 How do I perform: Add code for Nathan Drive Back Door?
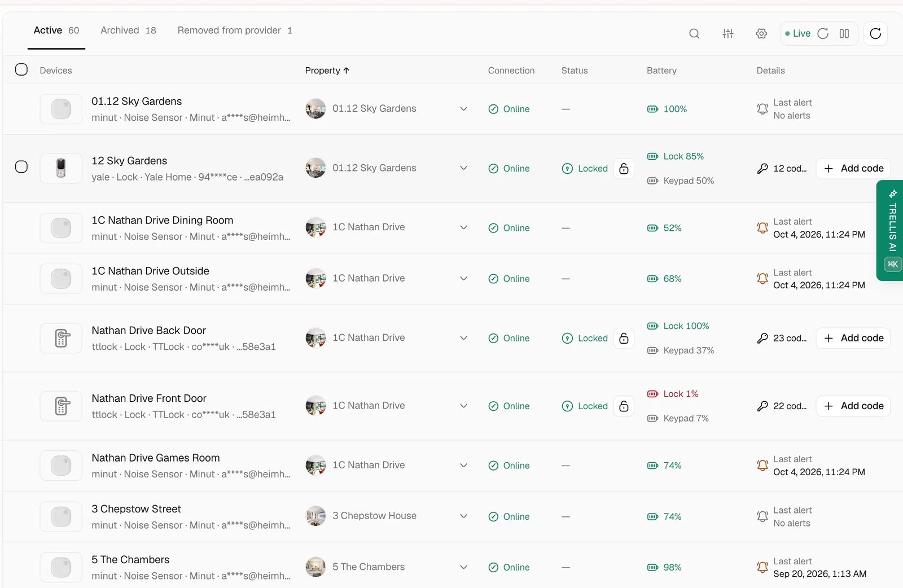tap(853, 338)
